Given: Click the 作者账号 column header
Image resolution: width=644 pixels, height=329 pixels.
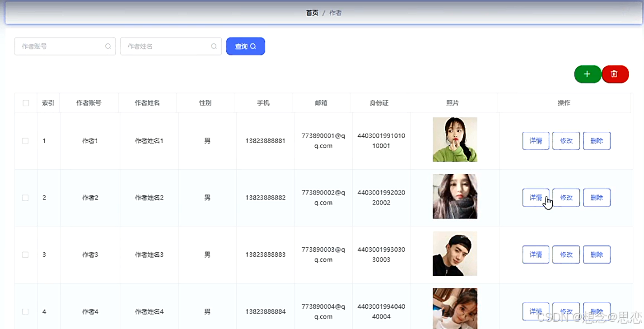Looking at the screenshot, I should 89,103.
